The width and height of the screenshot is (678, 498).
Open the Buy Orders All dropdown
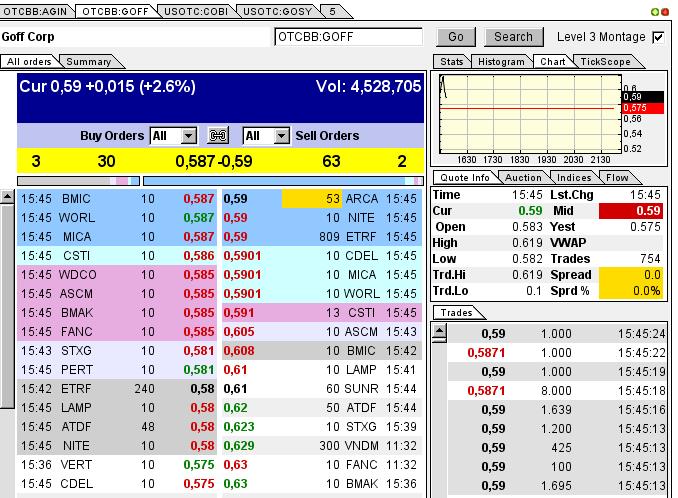coord(173,136)
